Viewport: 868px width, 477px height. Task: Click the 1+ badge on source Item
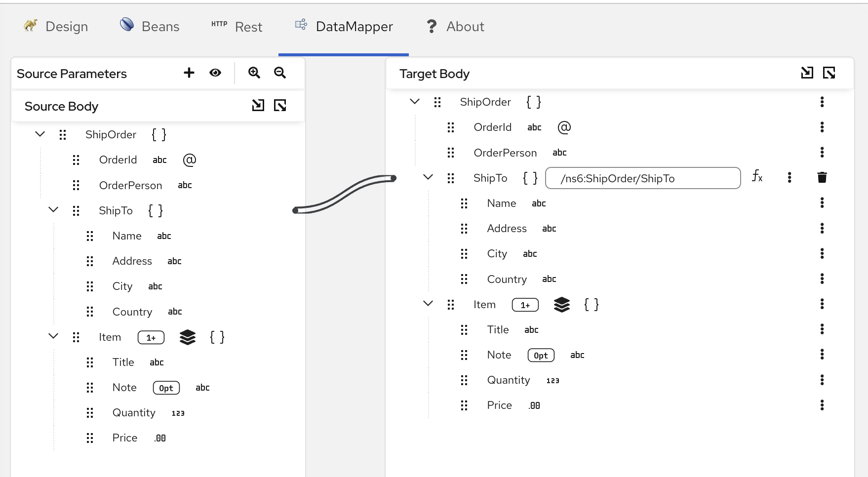pyautogui.click(x=151, y=338)
